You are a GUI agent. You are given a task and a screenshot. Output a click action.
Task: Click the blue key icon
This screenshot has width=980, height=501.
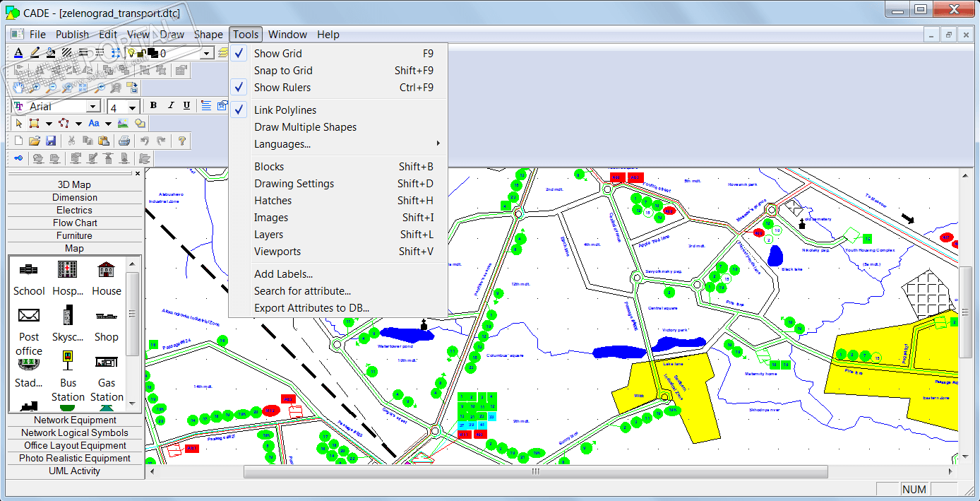(18, 158)
